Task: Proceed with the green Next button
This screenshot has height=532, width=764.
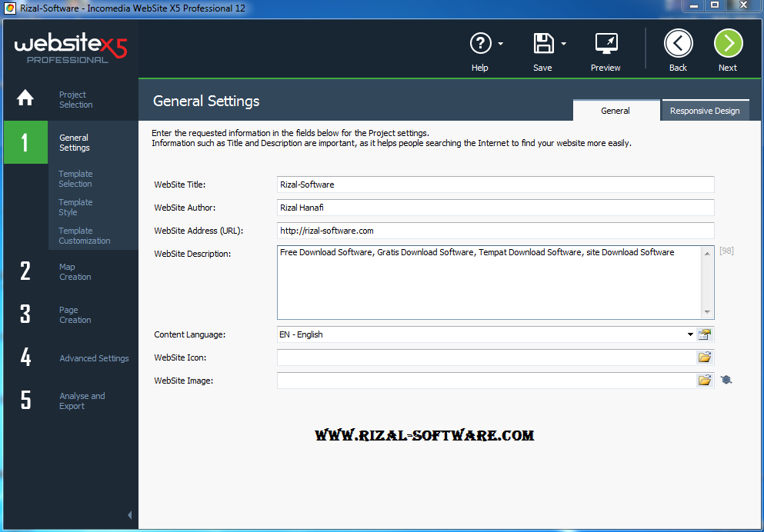Action: pos(728,43)
